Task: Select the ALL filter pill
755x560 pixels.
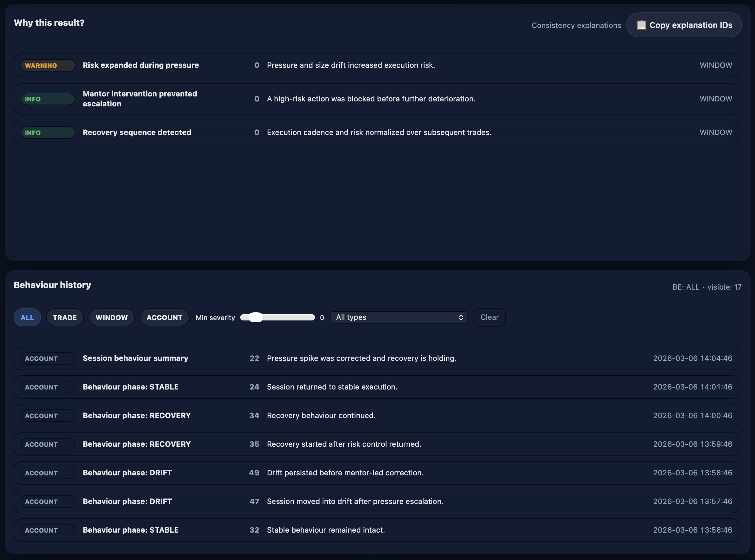Action: pyautogui.click(x=27, y=318)
